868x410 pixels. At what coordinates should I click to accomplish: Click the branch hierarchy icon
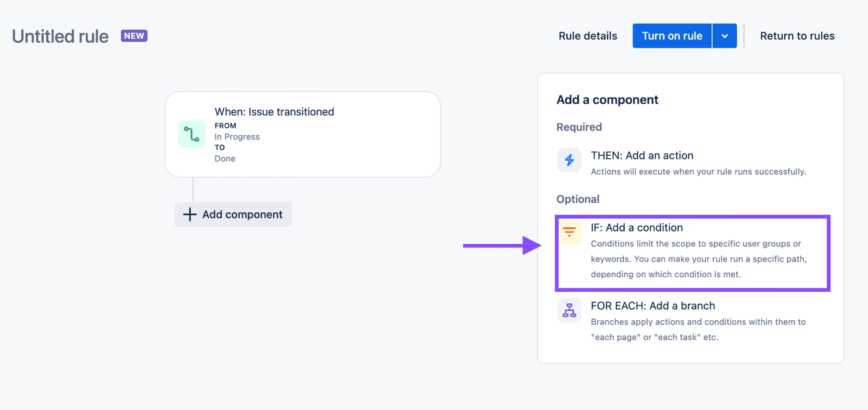click(x=569, y=310)
